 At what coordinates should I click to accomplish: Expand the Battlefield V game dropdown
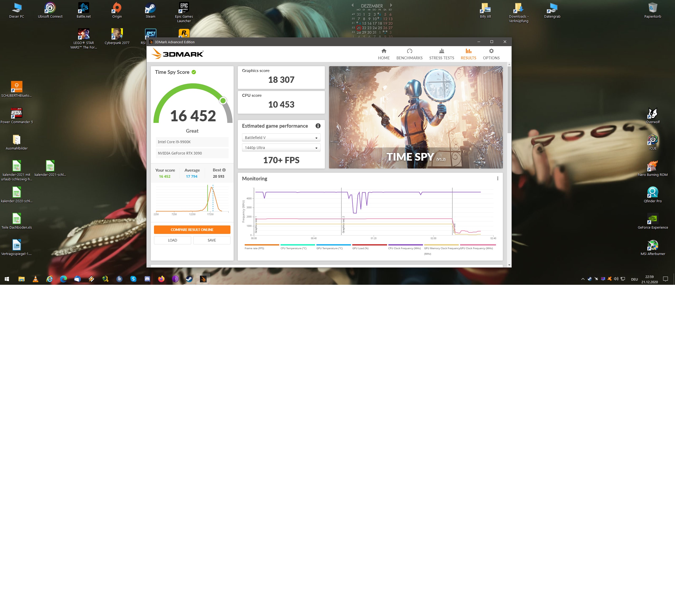tap(281, 138)
